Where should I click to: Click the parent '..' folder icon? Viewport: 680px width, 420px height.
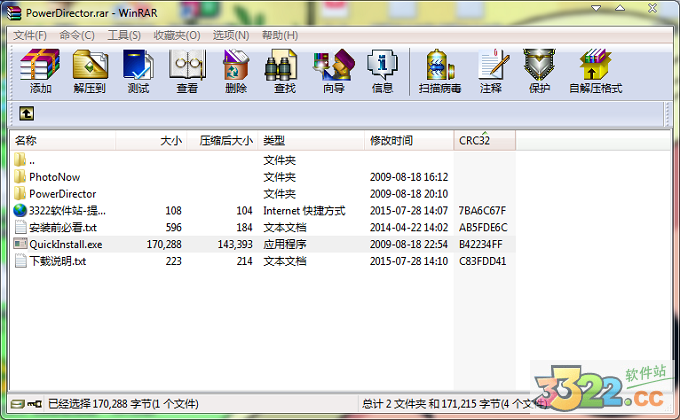20,160
